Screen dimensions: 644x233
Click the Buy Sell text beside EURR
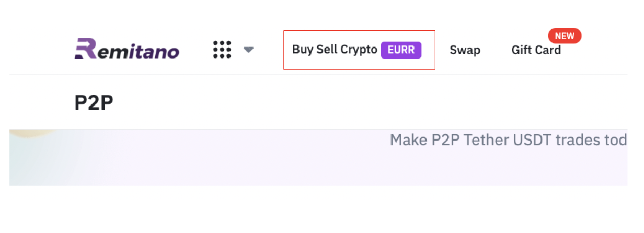pos(315,50)
